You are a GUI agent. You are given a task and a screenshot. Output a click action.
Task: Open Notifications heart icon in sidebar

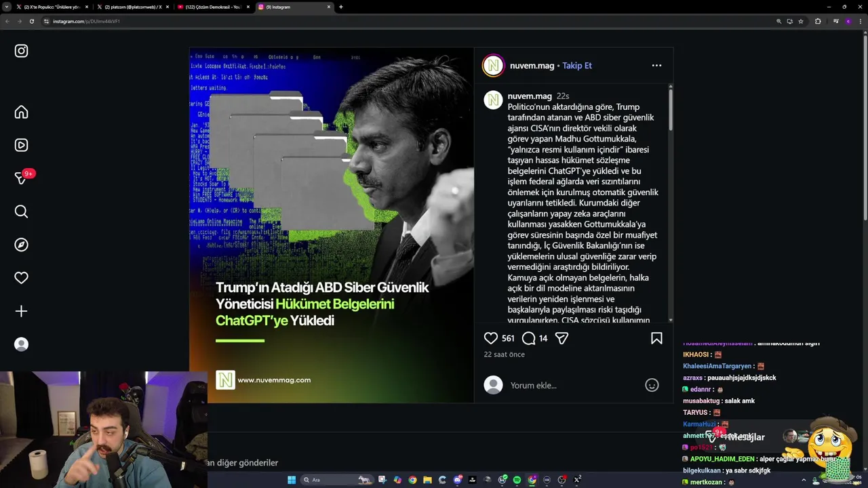[x=21, y=278]
